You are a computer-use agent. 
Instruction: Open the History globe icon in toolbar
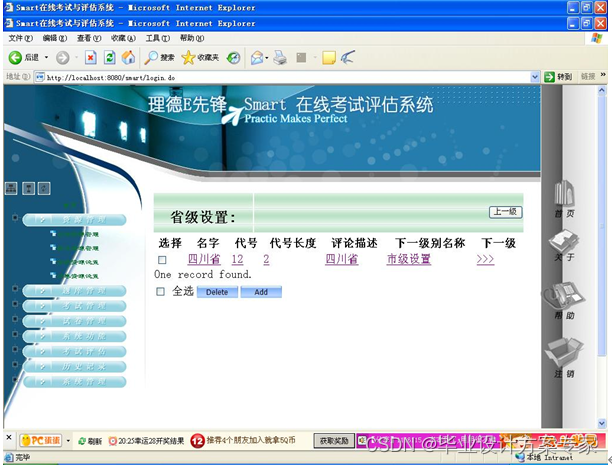coord(233,58)
